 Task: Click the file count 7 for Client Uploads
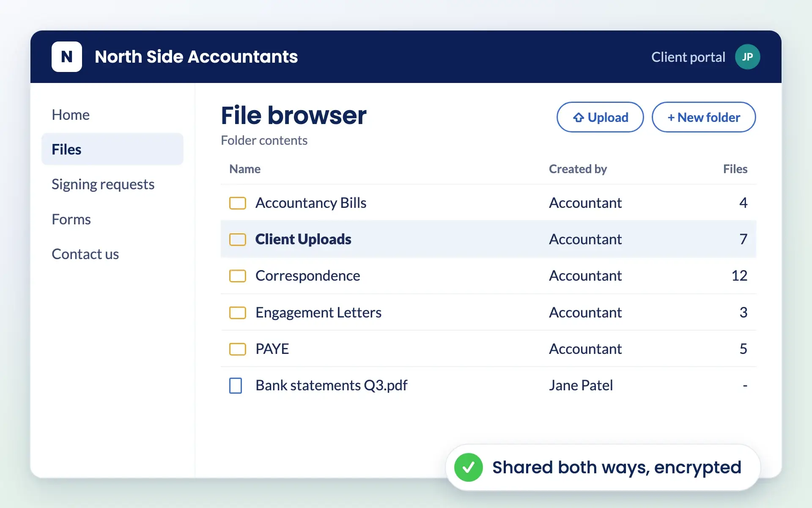coord(743,240)
